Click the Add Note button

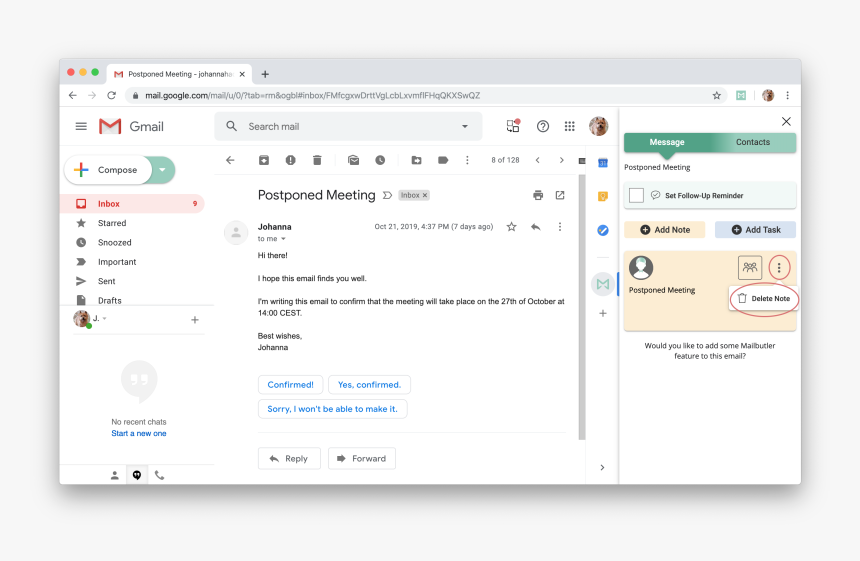(x=665, y=230)
